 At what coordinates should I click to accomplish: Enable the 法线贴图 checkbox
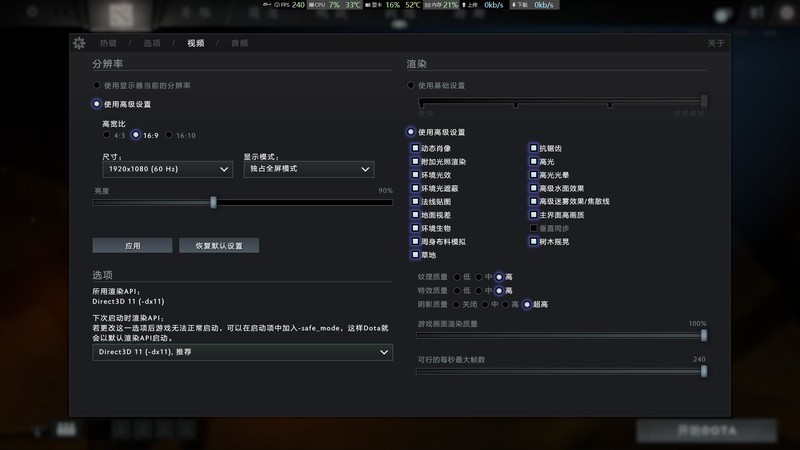[x=415, y=202]
